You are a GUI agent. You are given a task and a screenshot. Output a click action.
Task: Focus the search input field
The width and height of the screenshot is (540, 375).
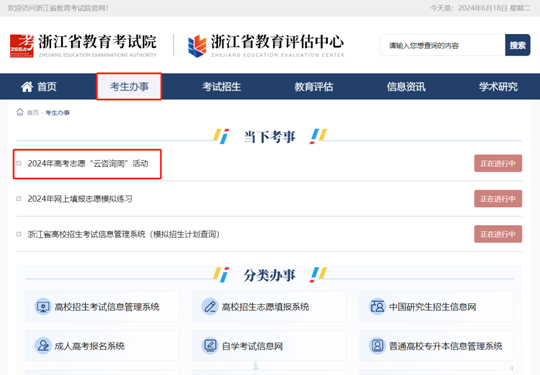tap(443, 45)
